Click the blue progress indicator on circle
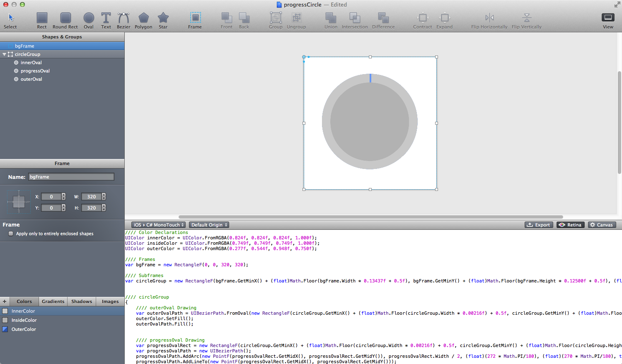This screenshot has width=622, height=364. (x=370, y=78)
